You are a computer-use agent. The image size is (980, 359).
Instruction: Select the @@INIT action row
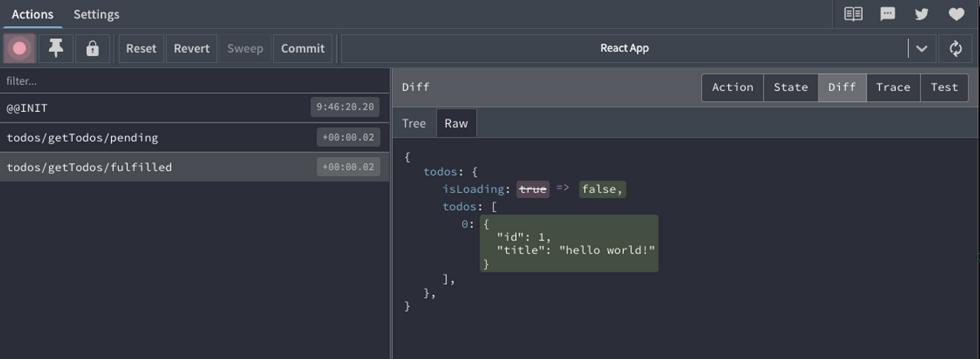point(194,108)
